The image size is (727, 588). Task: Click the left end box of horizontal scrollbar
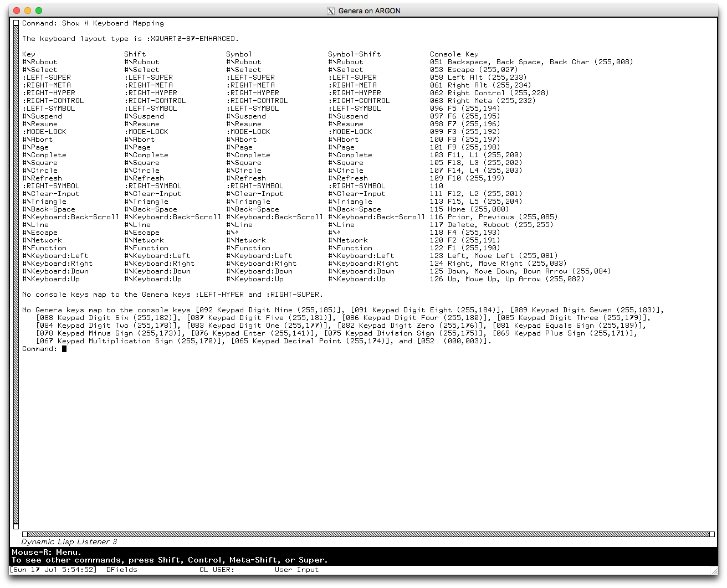(25, 534)
